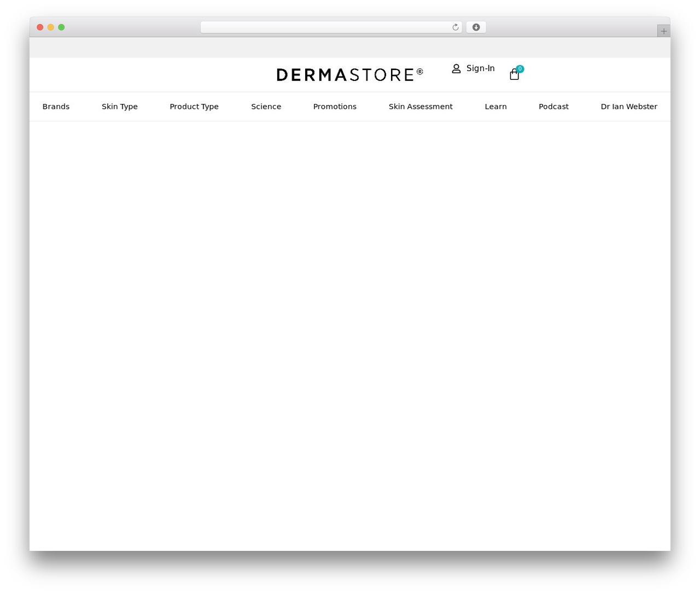Go to the Science menu item
The width and height of the screenshot is (700, 593).
pyautogui.click(x=266, y=107)
